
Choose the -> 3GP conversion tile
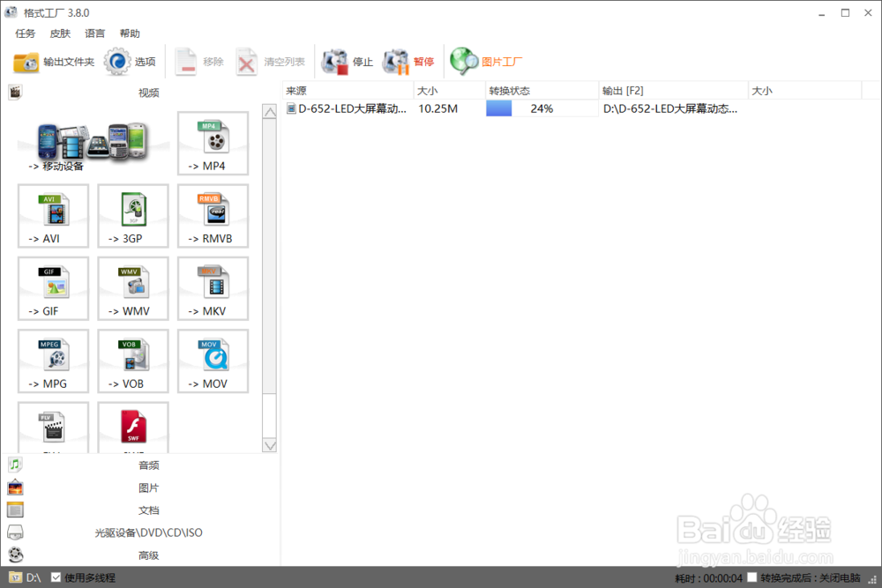click(x=133, y=216)
